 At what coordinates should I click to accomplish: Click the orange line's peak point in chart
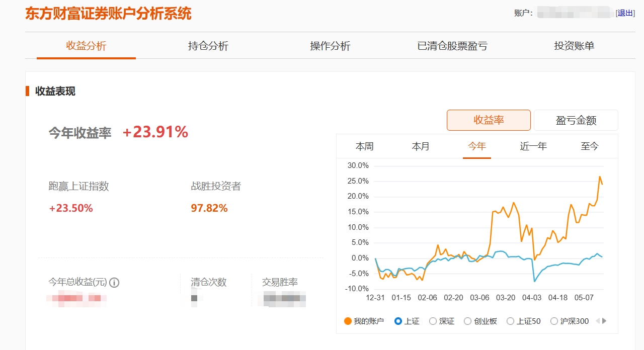pos(600,177)
